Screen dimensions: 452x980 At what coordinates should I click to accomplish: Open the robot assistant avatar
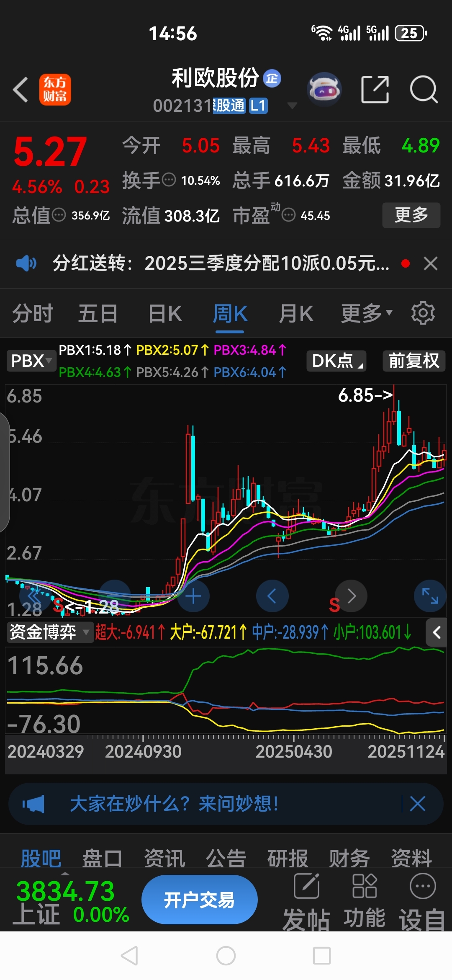(324, 89)
